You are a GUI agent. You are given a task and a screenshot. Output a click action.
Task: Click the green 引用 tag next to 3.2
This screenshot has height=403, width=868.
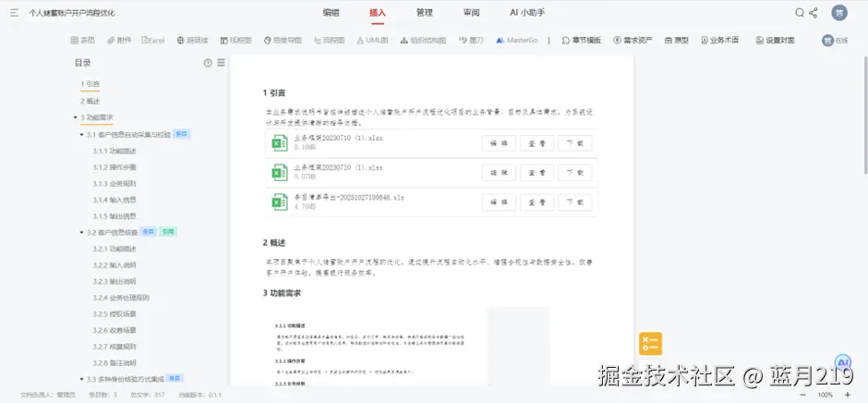point(168,232)
